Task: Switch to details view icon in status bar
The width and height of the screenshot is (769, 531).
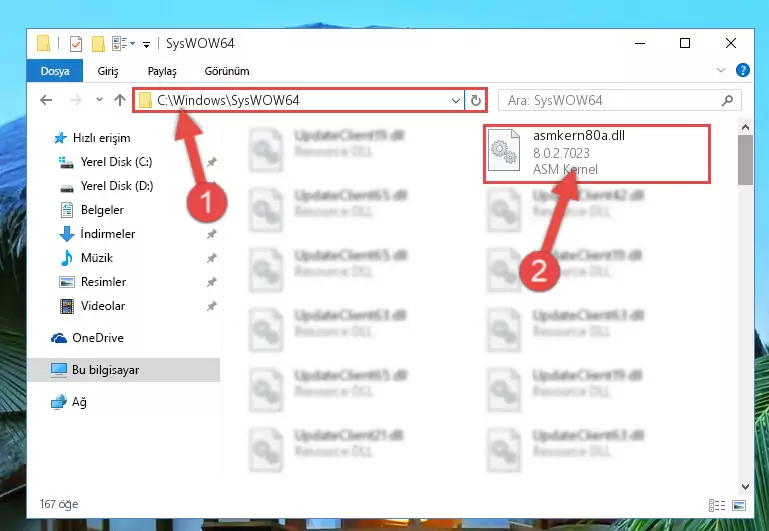Action: point(717,505)
